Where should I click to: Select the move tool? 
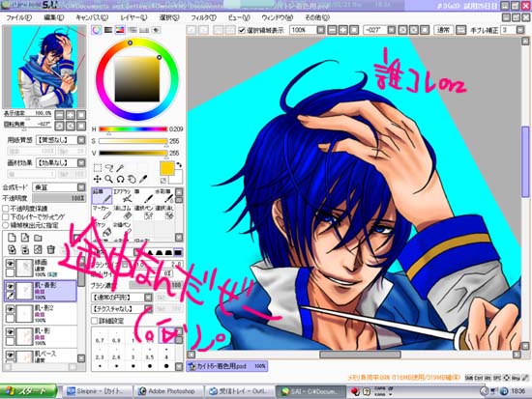[x=98, y=179]
